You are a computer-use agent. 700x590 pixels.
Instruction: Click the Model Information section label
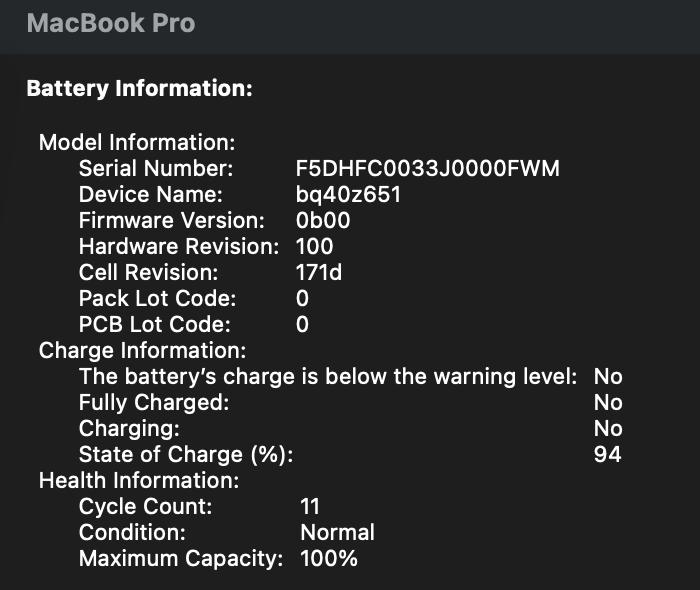pyautogui.click(x=137, y=142)
